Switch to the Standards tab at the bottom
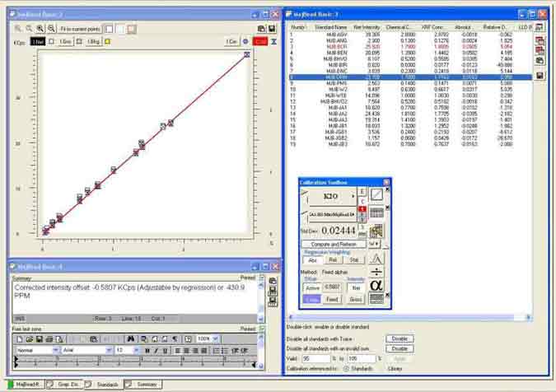556x392 pixels. pyautogui.click(x=107, y=385)
